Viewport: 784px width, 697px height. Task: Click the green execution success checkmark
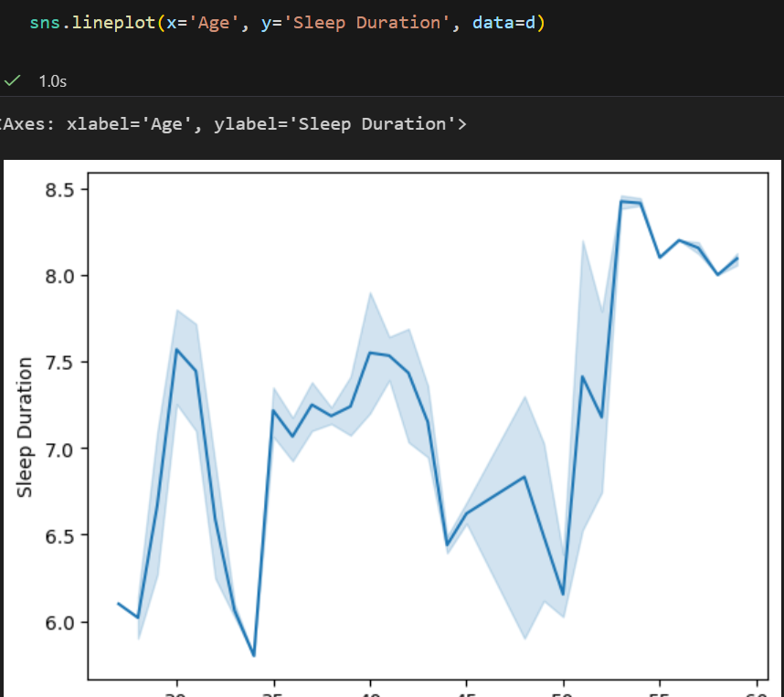12,80
